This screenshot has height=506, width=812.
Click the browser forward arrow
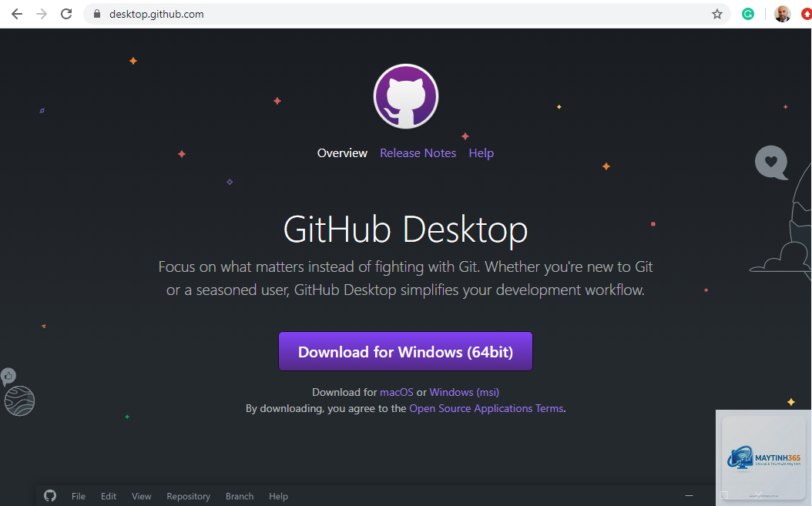[x=42, y=14]
